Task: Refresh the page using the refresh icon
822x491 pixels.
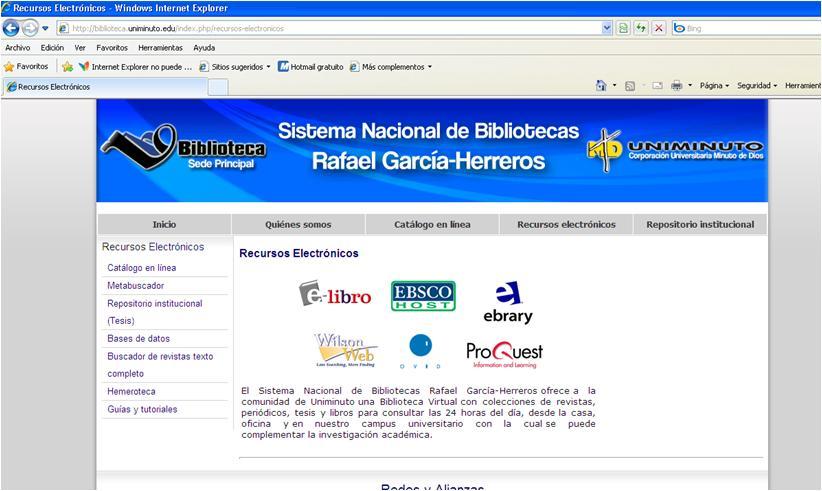Action: (641, 28)
